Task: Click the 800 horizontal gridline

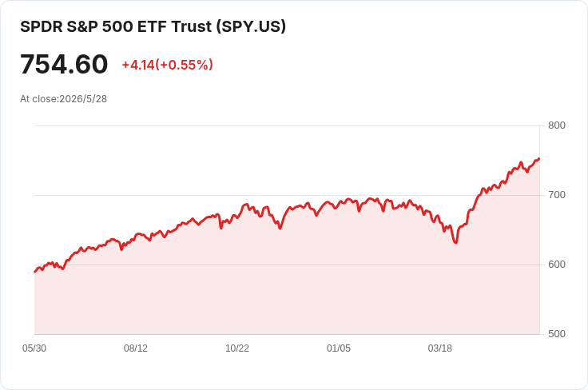Action: 287,125
